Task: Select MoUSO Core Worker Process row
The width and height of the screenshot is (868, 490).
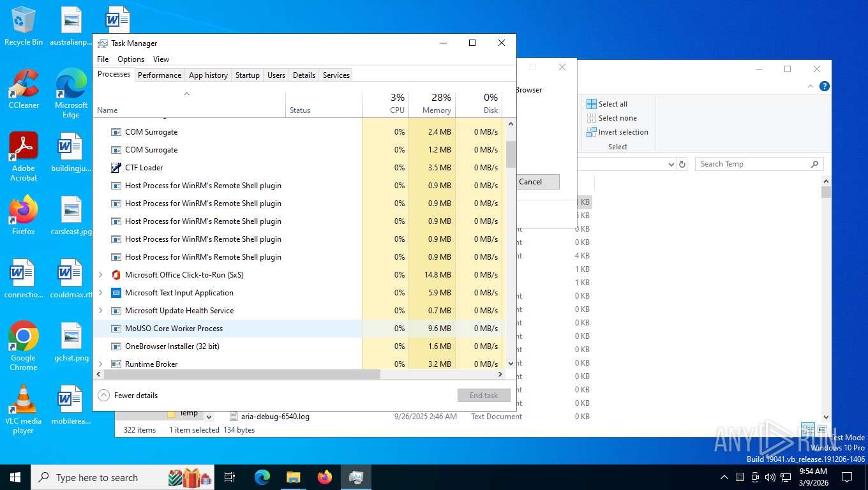Action: [299, 329]
